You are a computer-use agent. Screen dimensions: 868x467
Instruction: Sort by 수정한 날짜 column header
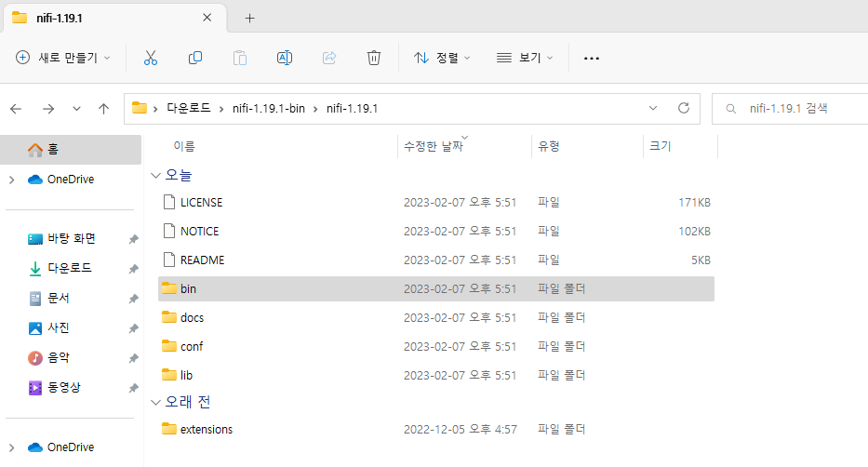pyautogui.click(x=433, y=146)
